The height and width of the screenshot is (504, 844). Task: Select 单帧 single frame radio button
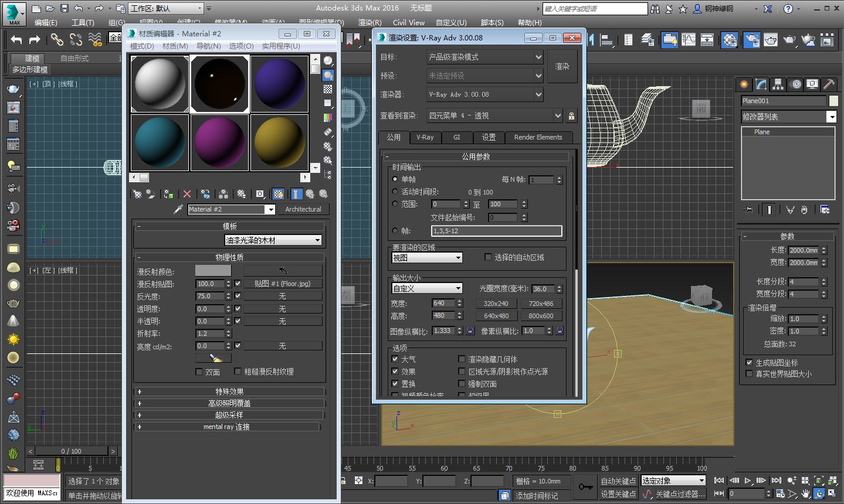(395, 179)
